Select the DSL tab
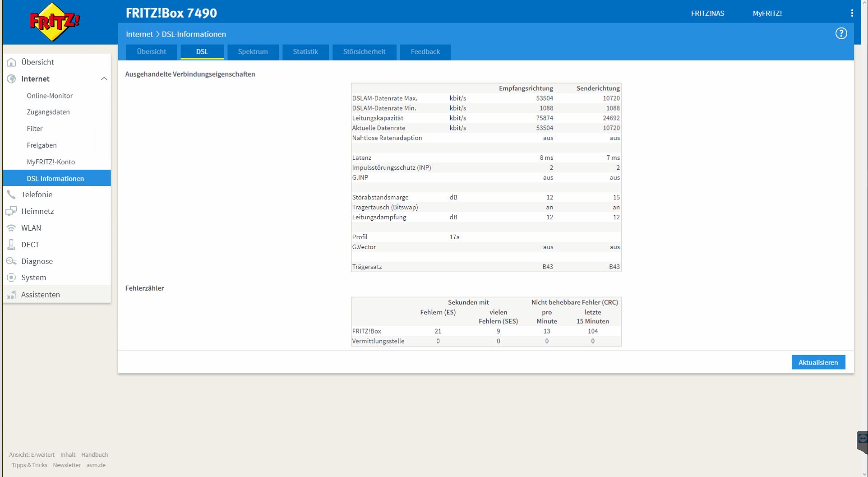This screenshot has width=868, height=477. [202, 52]
